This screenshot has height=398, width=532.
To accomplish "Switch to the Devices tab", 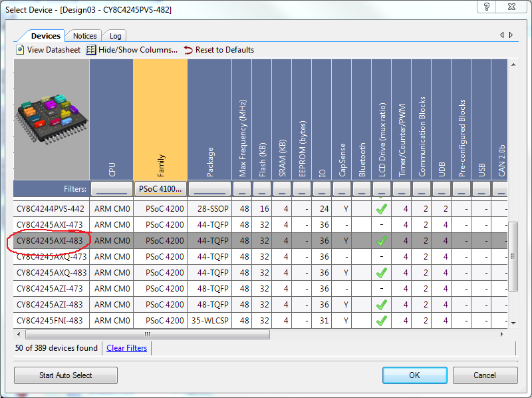I will click(45, 36).
